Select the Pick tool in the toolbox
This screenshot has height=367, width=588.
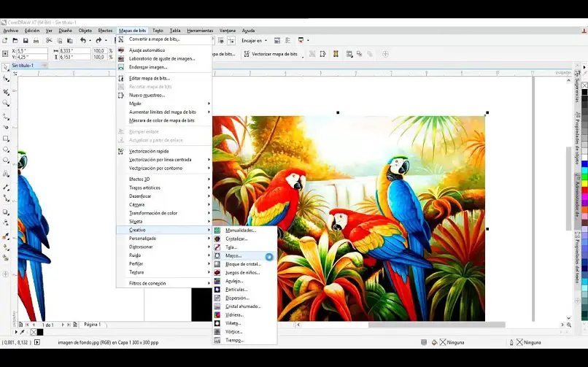[x=6, y=67]
